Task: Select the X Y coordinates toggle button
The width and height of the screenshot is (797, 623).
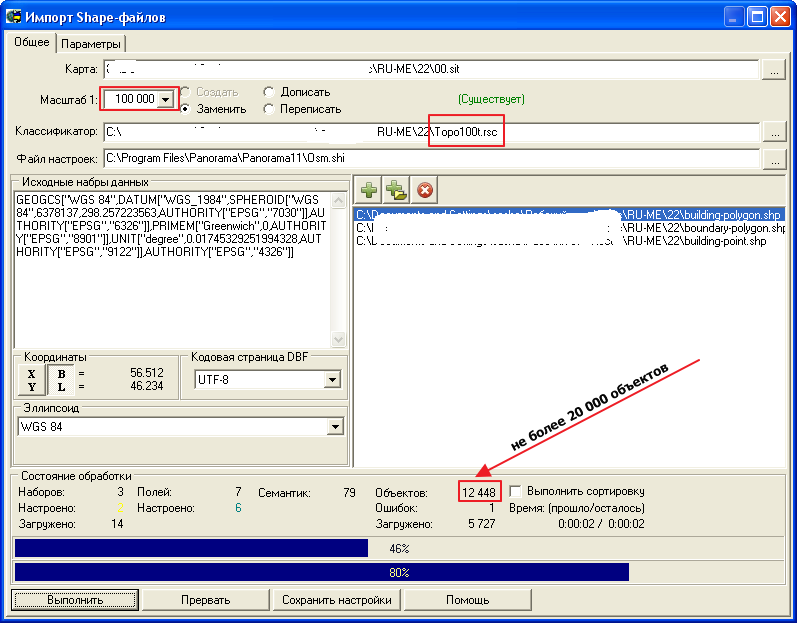Action: click(x=32, y=381)
